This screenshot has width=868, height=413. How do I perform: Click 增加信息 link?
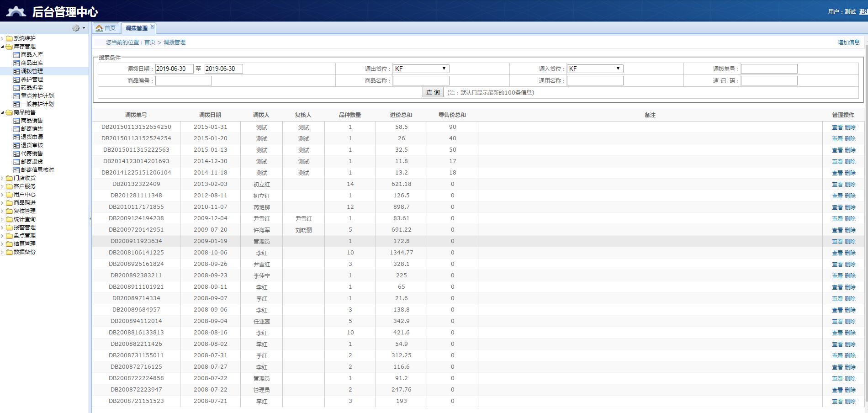[848, 42]
